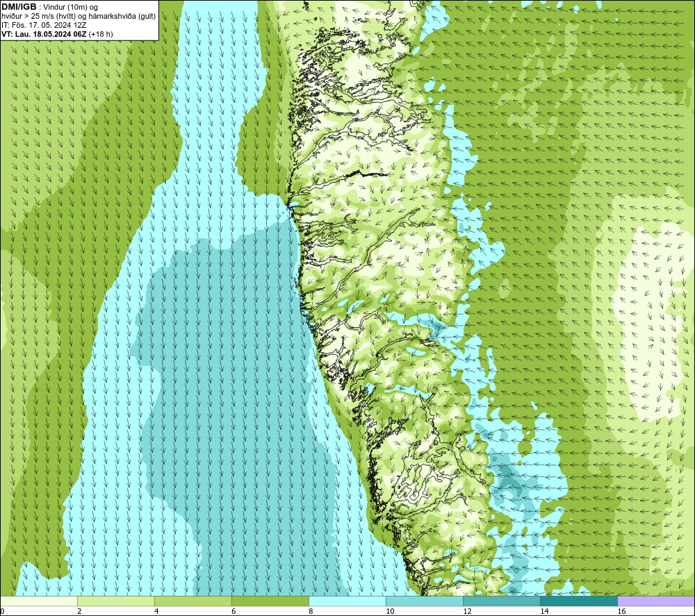Click the '(+18 h)' forecast offset text
This screenshot has height=616, width=695.
point(101,34)
